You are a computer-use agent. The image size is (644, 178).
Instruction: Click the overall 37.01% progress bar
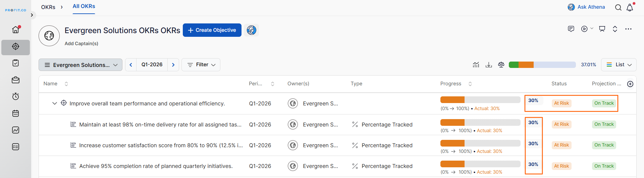click(x=542, y=65)
